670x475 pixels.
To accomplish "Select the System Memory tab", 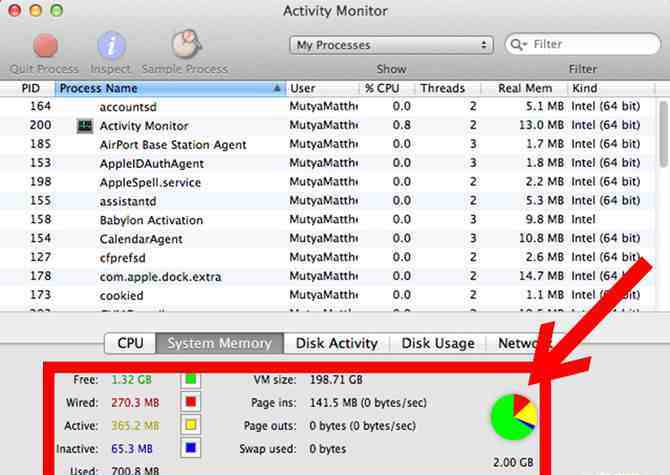I will click(x=220, y=343).
